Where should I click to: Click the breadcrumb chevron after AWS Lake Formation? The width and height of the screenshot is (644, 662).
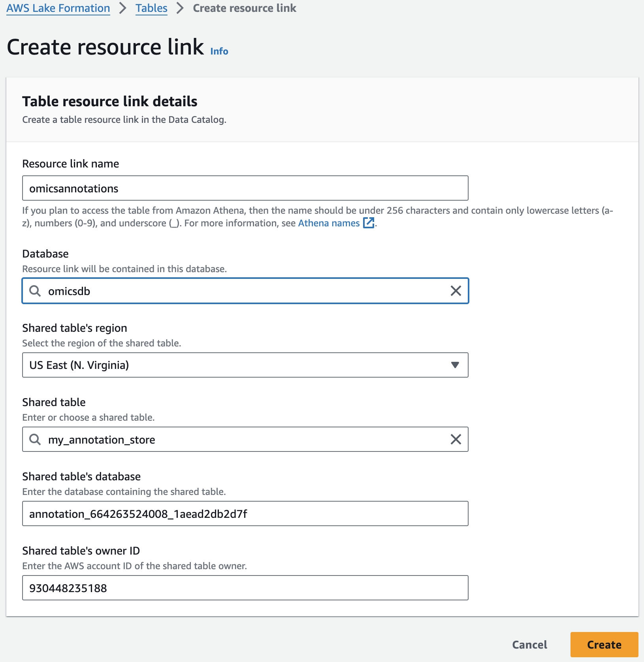123,8
